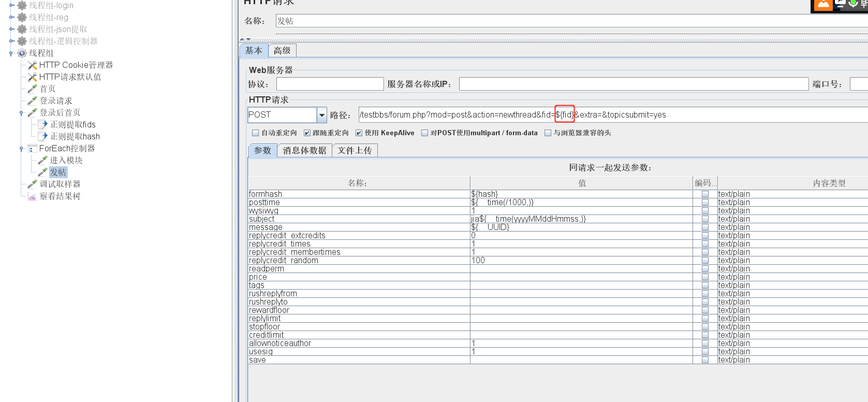
Task: Click the pipette icon beside 发帖
Action: pos(43,172)
